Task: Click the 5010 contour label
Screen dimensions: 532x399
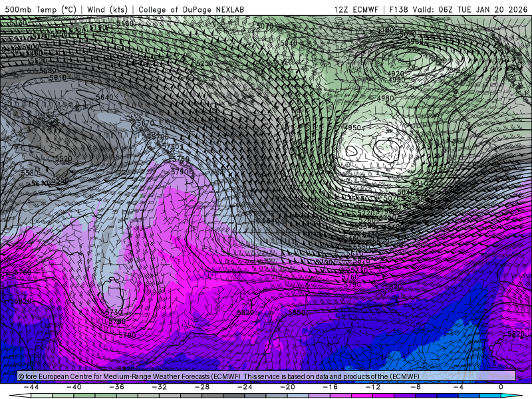Action: tap(419, 184)
